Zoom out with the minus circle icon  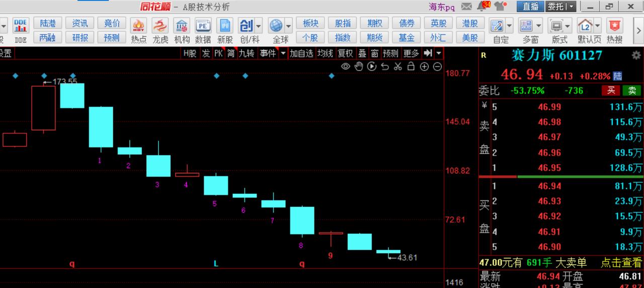point(437,66)
